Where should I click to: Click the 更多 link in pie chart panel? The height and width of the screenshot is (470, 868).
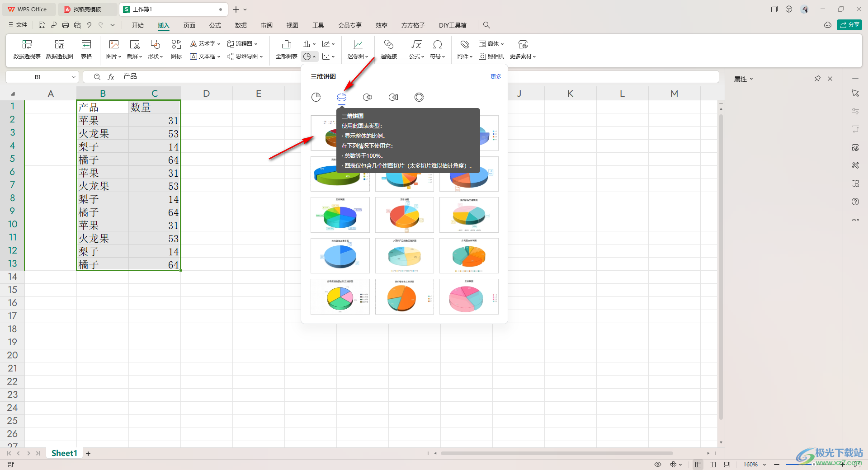[496, 77]
